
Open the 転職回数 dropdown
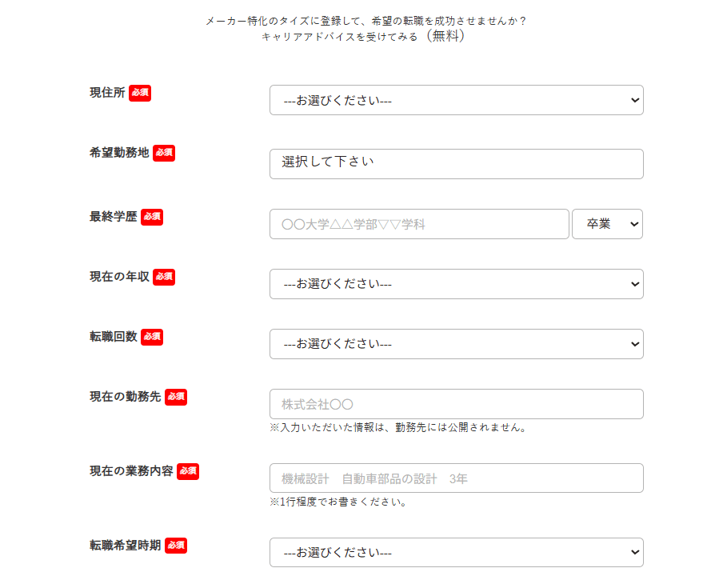point(456,344)
